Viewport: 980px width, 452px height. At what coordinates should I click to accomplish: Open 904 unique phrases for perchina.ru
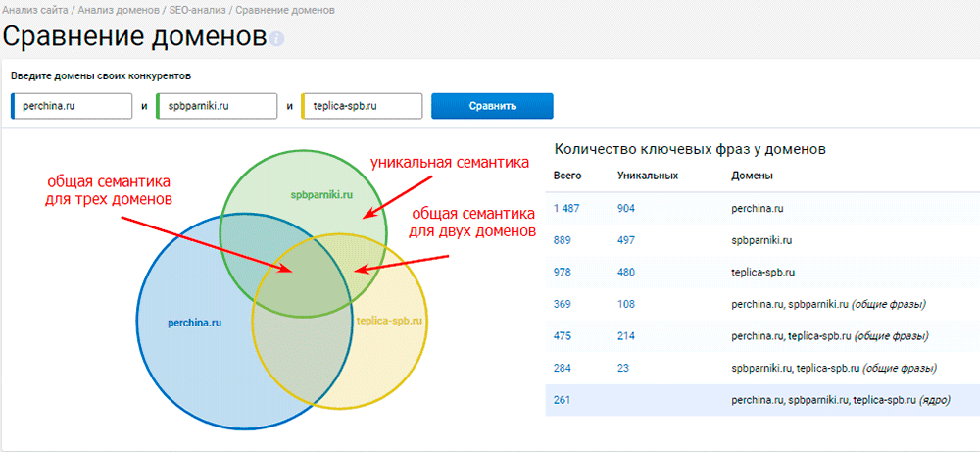(627, 208)
